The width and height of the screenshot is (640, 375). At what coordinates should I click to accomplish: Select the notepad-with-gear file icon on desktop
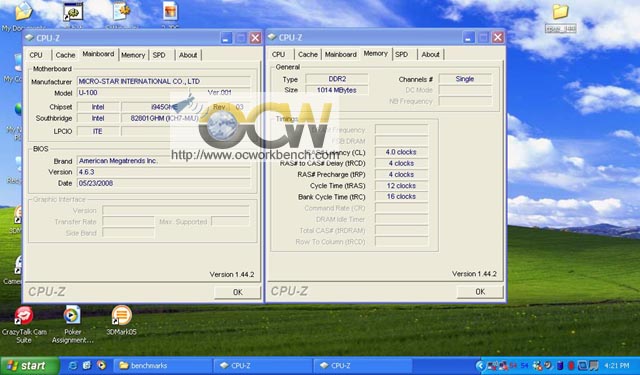click(121, 11)
